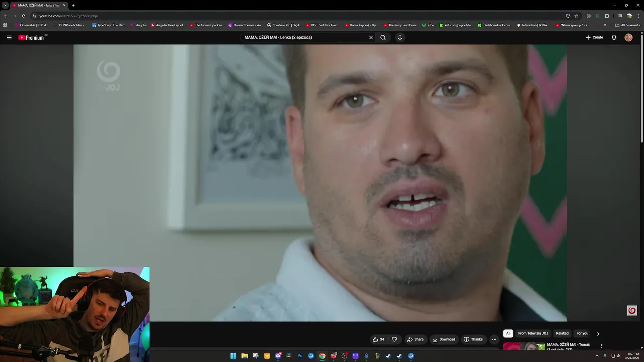
Task: Go back in browser history
Action: pyautogui.click(x=6, y=16)
